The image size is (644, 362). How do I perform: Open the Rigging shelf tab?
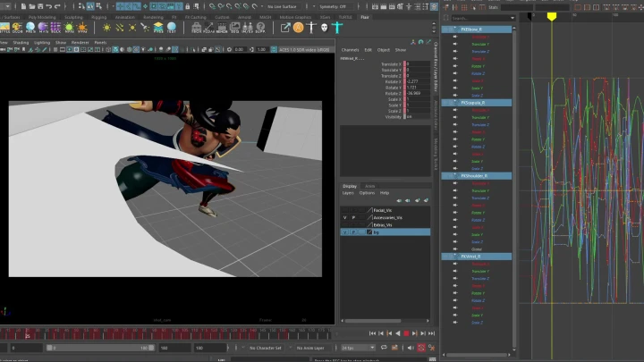point(98,17)
